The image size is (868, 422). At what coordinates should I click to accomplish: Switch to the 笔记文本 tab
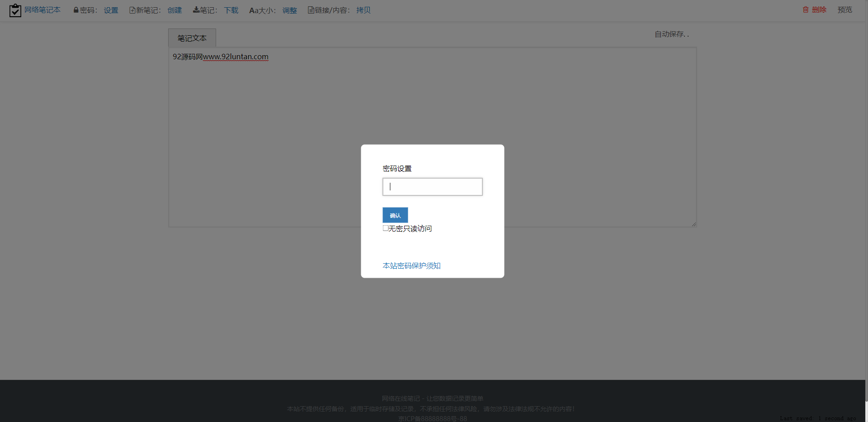click(x=192, y=38)
